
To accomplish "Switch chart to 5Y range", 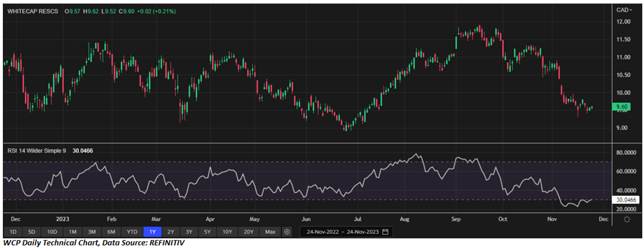I will [x=207, y=232].
